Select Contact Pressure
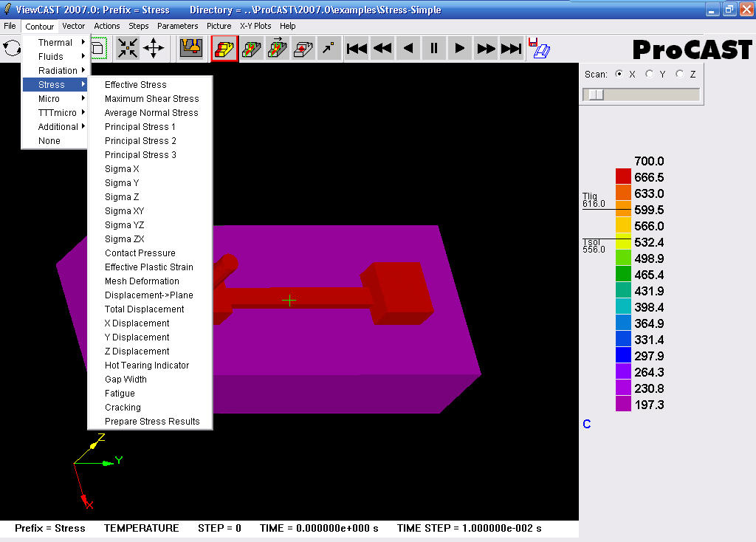The image size is (756, 542). (150, 253)
